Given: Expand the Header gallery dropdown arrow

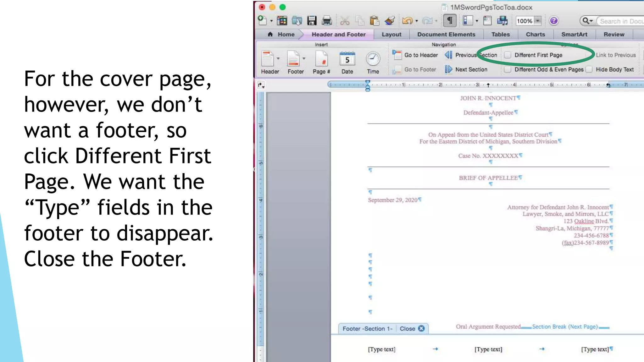Looking at the screenshot, I should 278,58.
